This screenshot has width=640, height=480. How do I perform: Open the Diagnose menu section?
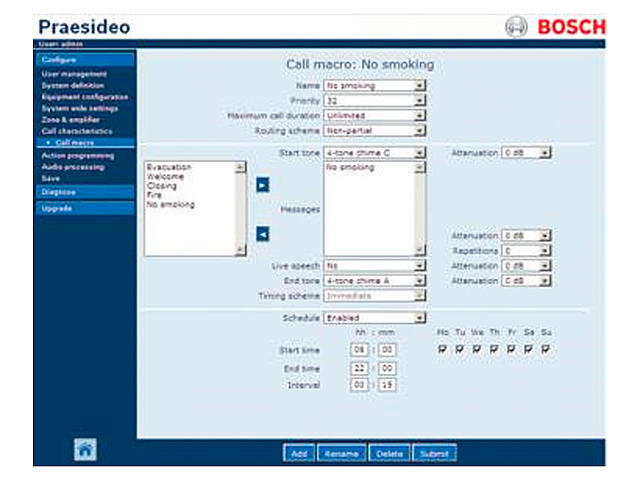coord(85,192)
